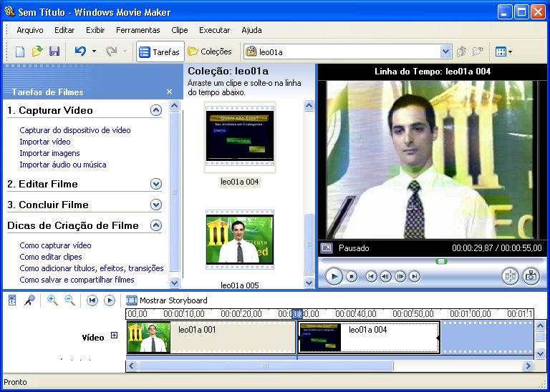Click the Narrate Timeline microphone icon
Screen dimensions: 550x392
(x=29, y=300)
